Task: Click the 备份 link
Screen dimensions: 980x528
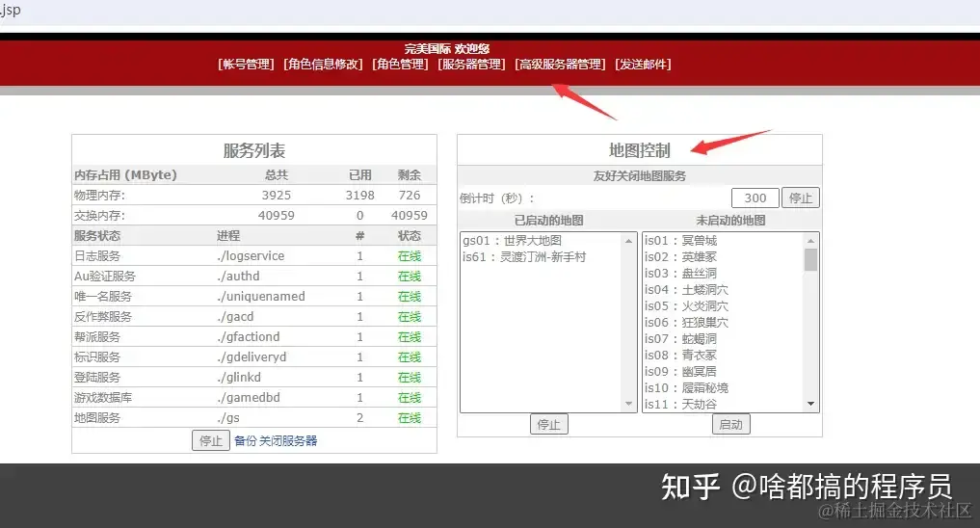Action: pos(245,440)
